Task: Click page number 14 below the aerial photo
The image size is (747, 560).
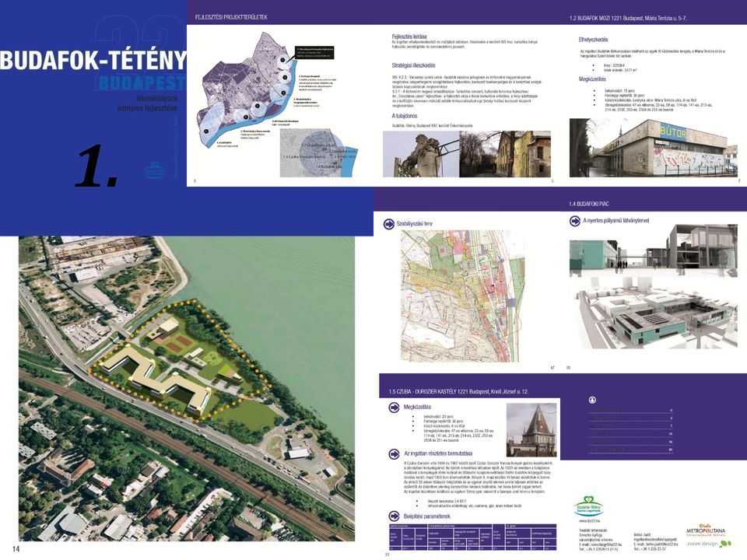Action: tap(16, 548)
